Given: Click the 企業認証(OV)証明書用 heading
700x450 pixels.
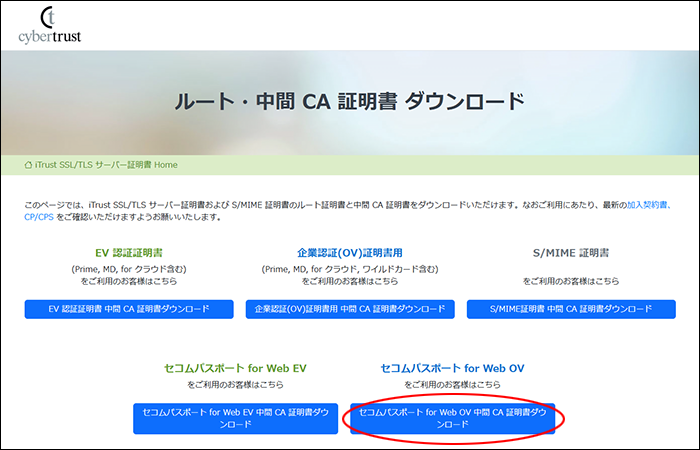Looking at the screenshot, I should (350, 253).
